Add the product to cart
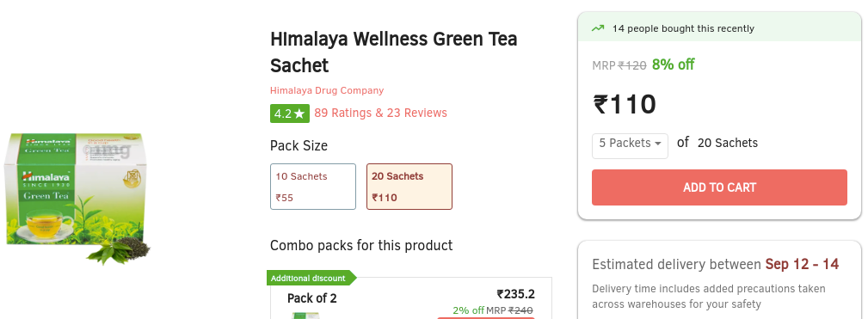 (719, 187)
